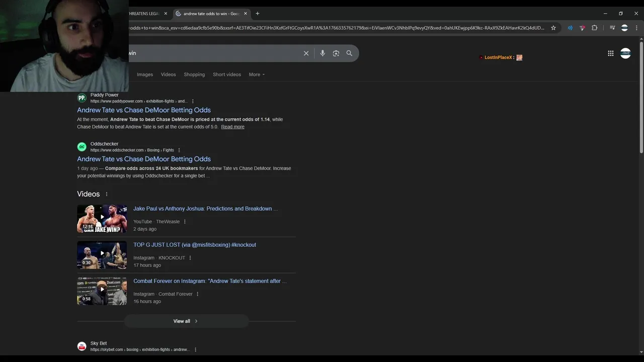Close the 'THREATENS LEGAL' tab
644x362 pixels.
166,14
